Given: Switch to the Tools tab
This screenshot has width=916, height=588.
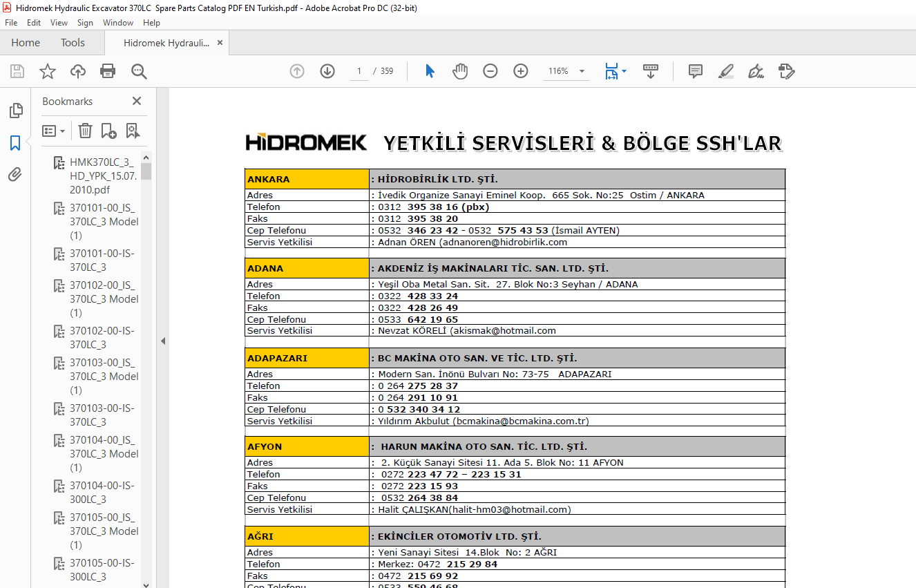Looking at the screenshot, I should [x=73, y=43].
